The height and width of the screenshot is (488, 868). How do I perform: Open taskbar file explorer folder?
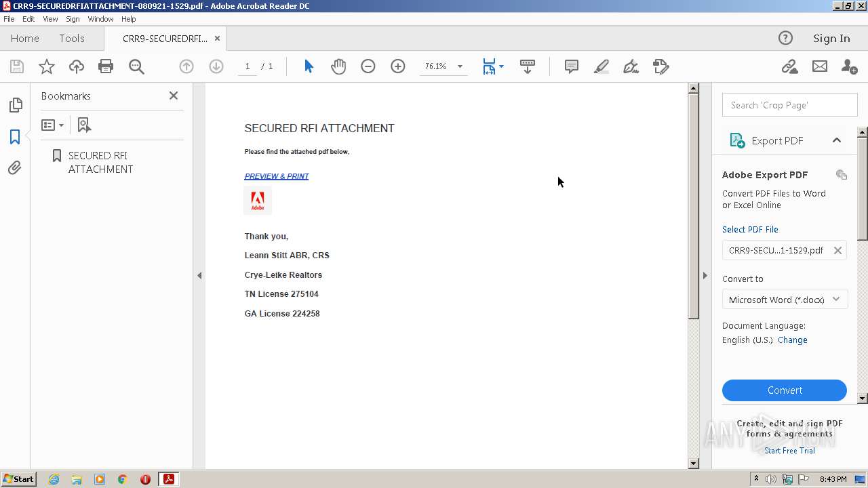77,479
